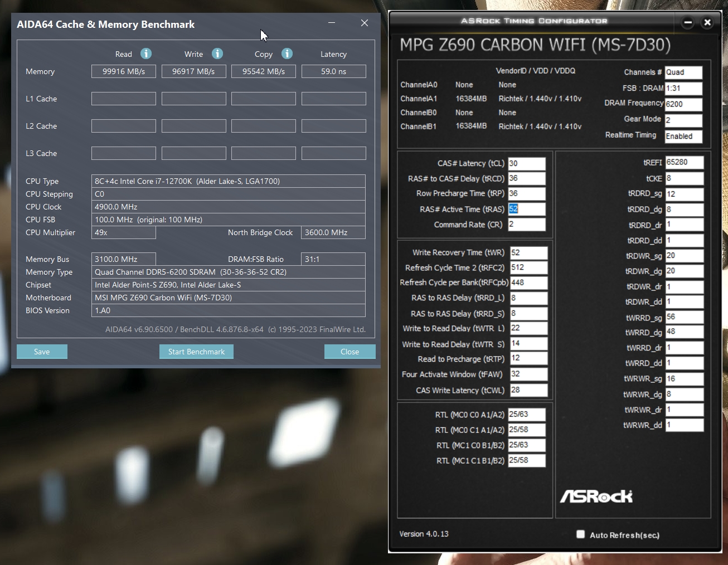Click the Write Recovery Time (tWR) field
728x565 pixels.
click(528, 252)
